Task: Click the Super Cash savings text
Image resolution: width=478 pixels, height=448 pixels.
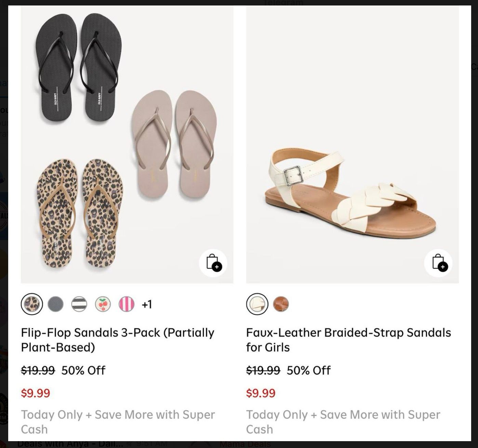Action: pos(118,421)
